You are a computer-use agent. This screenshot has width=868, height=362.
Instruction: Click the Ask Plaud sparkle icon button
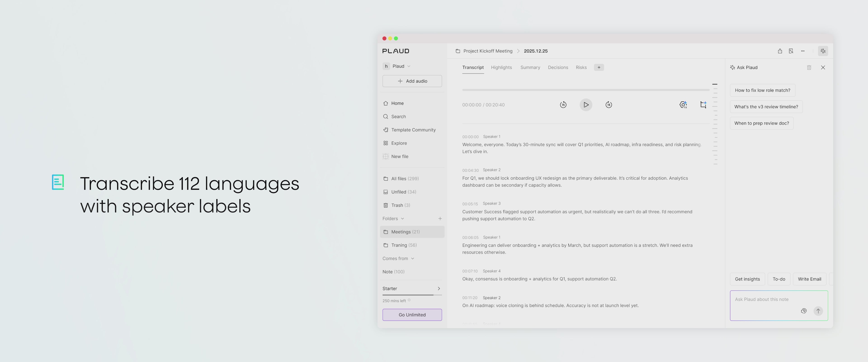click(x=823, y=51)
